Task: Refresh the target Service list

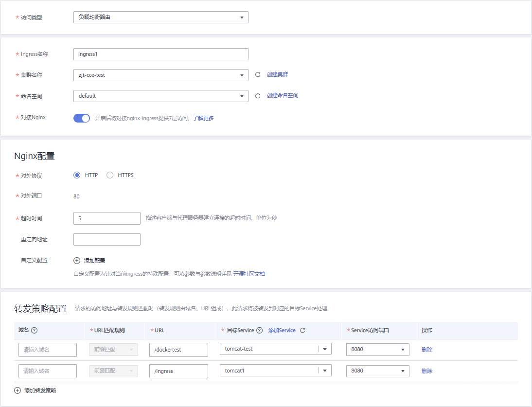Action: 302,331
